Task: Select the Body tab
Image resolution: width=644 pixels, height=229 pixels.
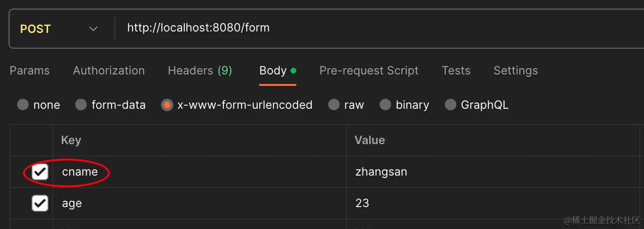Action: 273,71
